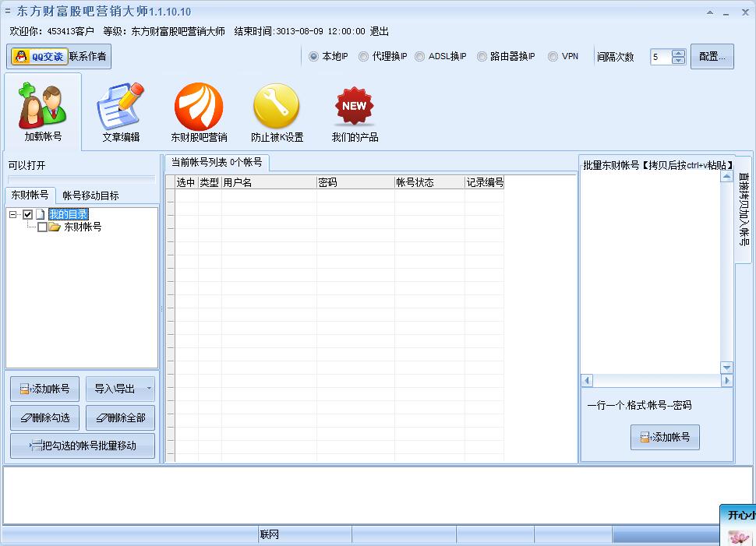
Task: Select the 代理换IP radio button
Action: click(363, 56)
